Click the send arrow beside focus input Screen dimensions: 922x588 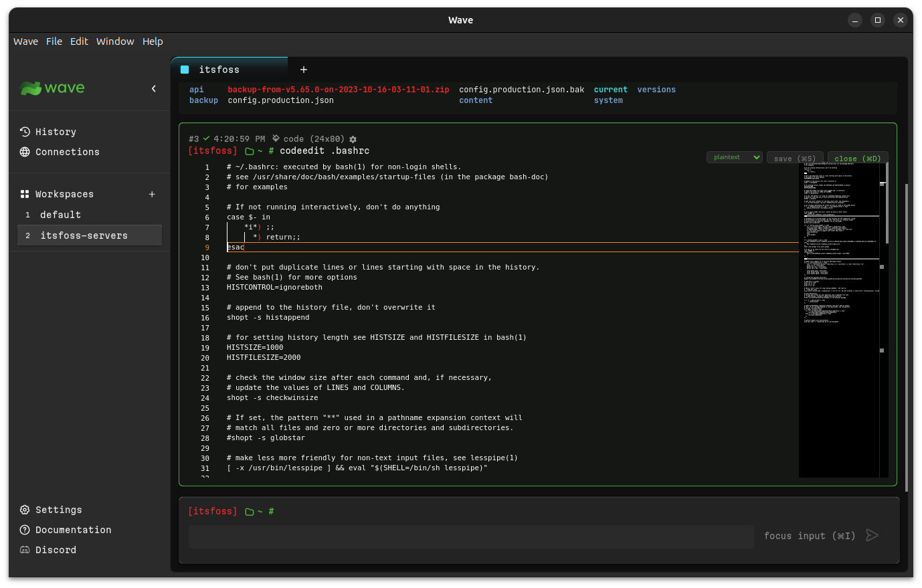(x=872, y=535)
